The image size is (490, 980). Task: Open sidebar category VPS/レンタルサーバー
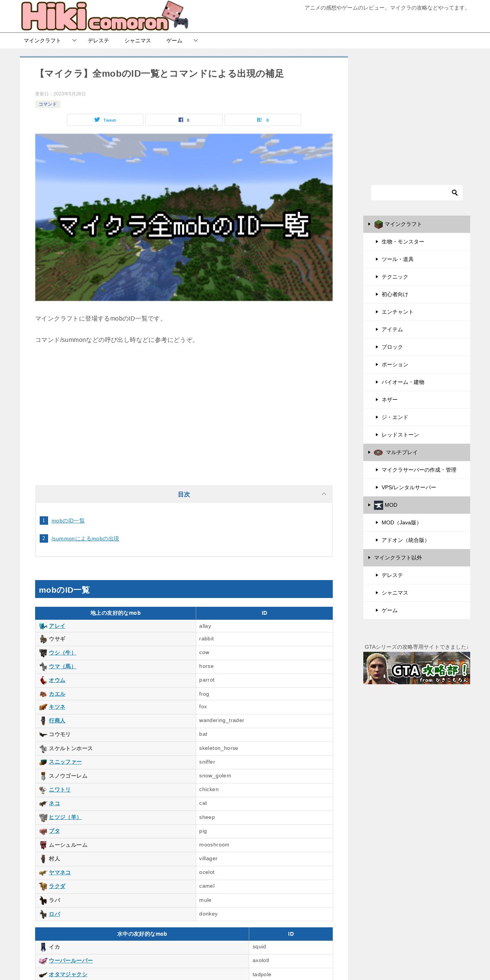point(417,488)
